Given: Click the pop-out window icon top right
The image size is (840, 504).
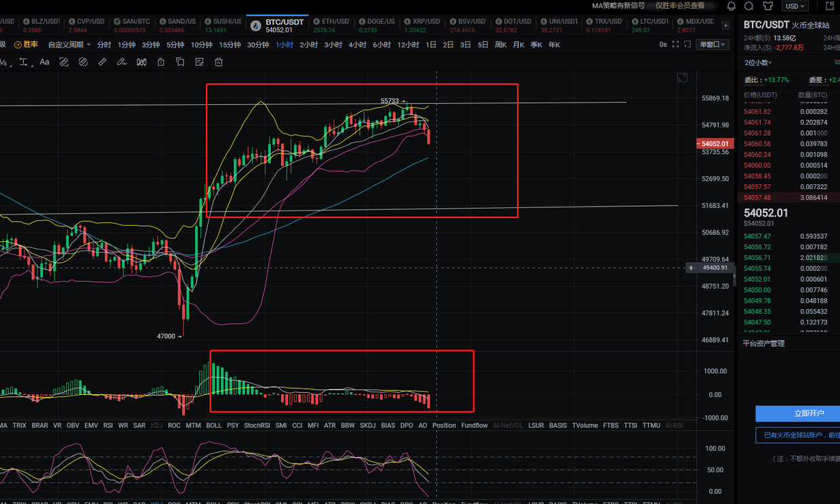Looking at the screenshot, I should click(830, 6).
